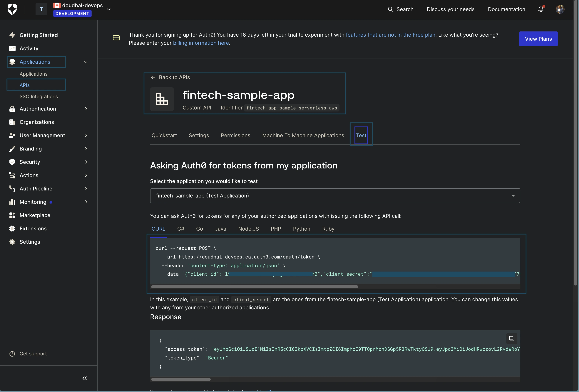Collapse the Applications sidebar menu
The image size is (579, 392).
[x=86, y=62]
